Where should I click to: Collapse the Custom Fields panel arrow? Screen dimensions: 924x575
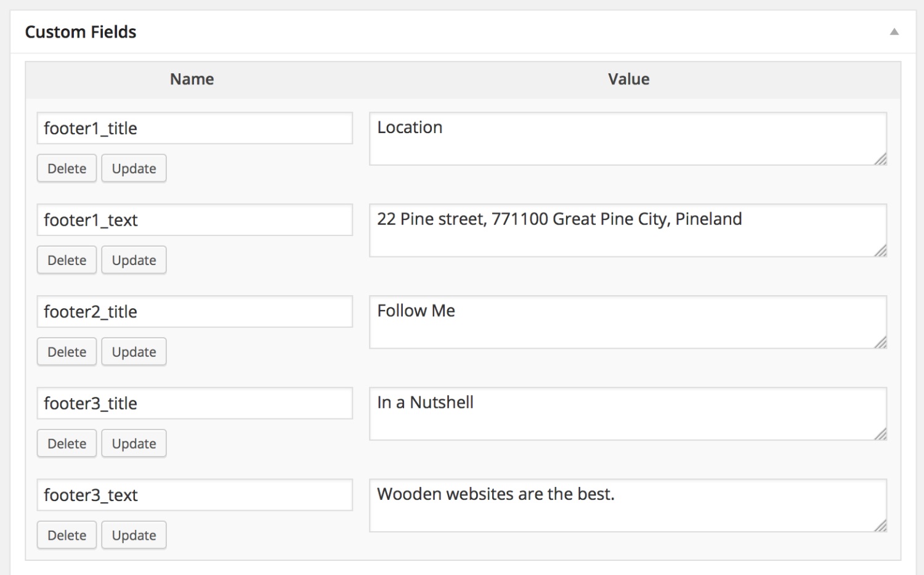[x=894, y=32]
